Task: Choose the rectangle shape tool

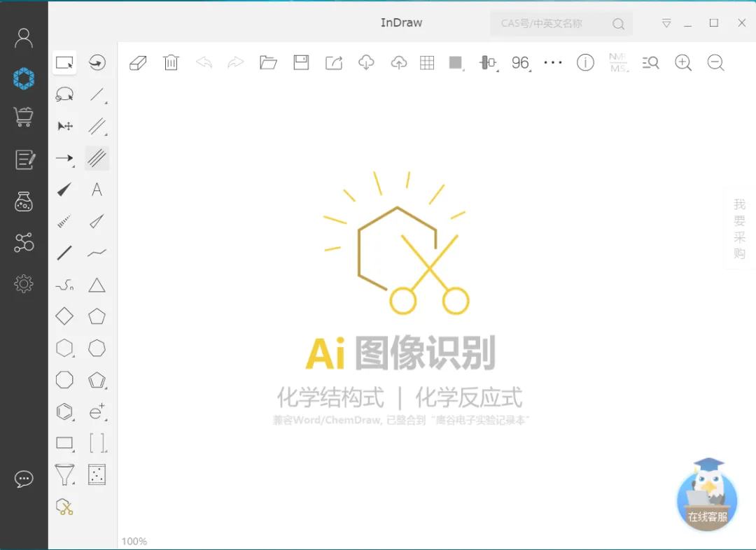Action: 64,444
